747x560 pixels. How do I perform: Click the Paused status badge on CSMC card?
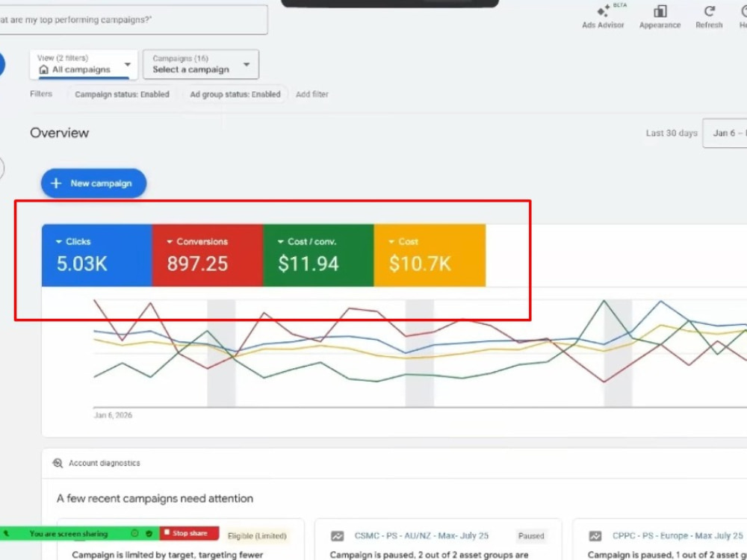531,535
